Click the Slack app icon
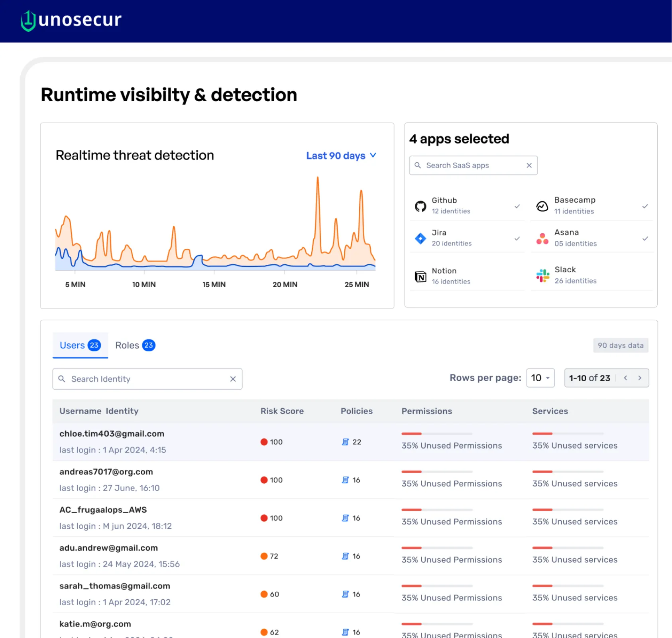 (542, 276)
